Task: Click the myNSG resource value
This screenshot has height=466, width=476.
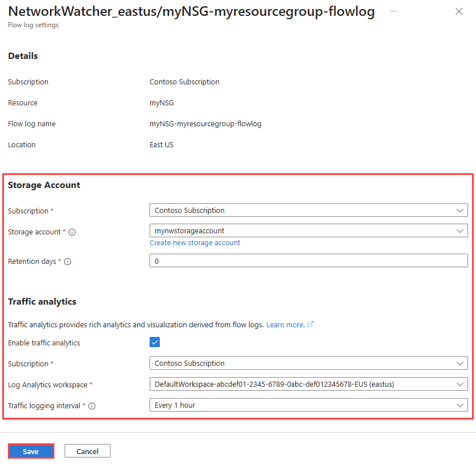Action: point(162,103)
